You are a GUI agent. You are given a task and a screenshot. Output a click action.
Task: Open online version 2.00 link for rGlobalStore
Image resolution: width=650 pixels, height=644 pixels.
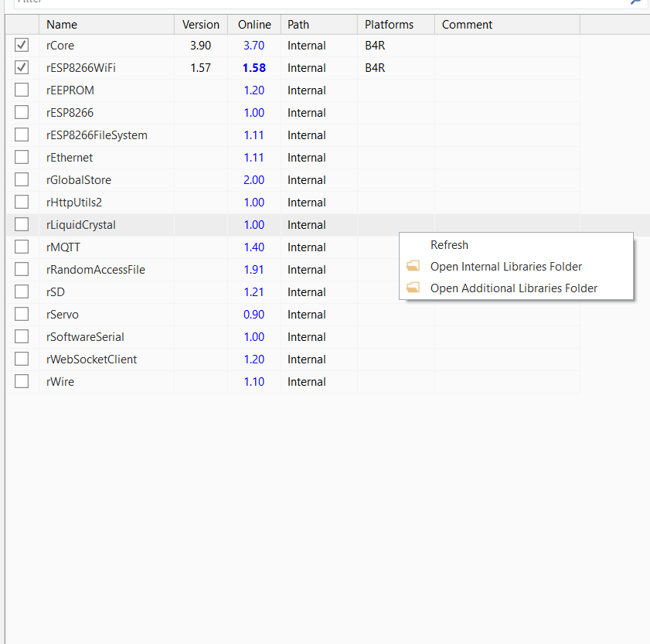[254, 179]
